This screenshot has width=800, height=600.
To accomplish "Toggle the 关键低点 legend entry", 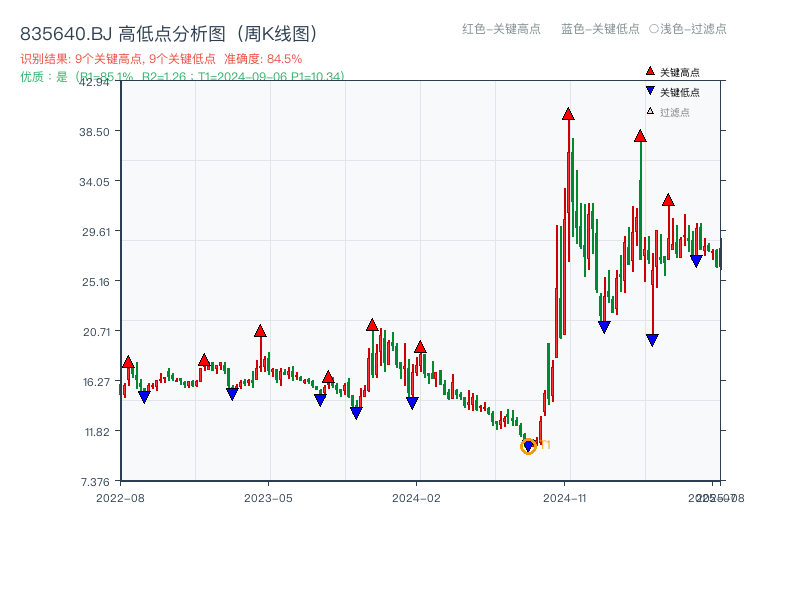I will pyautogui.click(x=672, y=92).
